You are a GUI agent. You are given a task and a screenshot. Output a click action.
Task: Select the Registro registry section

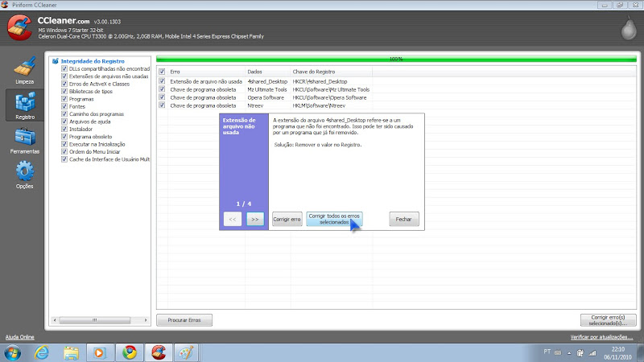pos(25,105)
